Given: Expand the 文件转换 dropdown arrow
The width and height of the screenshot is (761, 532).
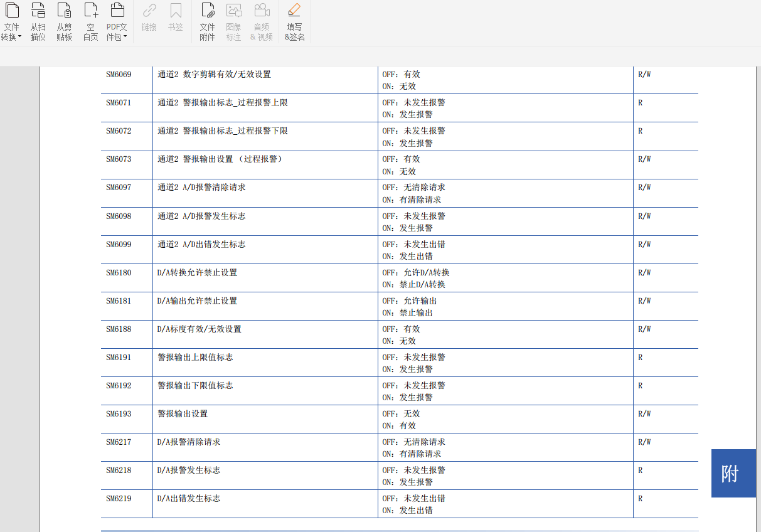Looking at the screenshot, I should point(19,37).
